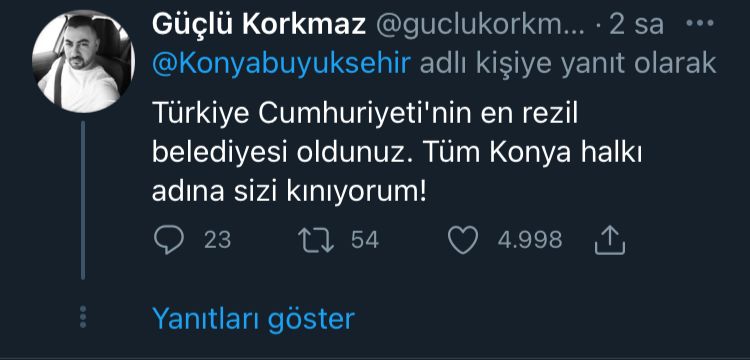Viewport: 750px width, 360px height.
Task: Select the @guclukorkm... username handle
Action: [480, 25]
